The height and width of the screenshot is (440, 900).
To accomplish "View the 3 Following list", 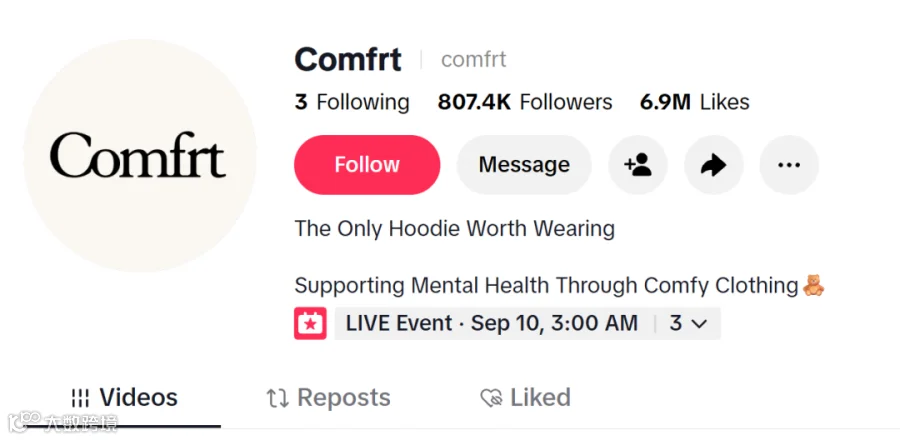I will [352, 102].
